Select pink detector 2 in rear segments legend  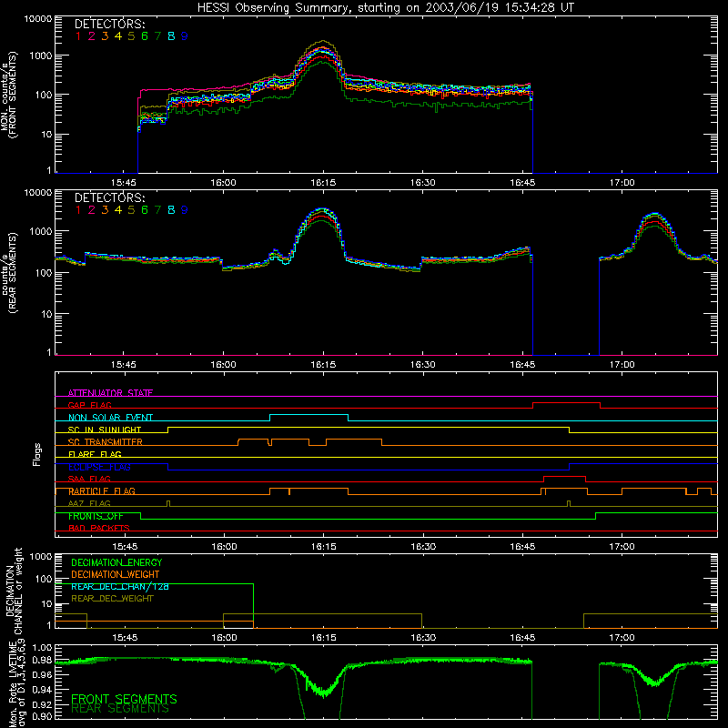[x=92, y=210]
